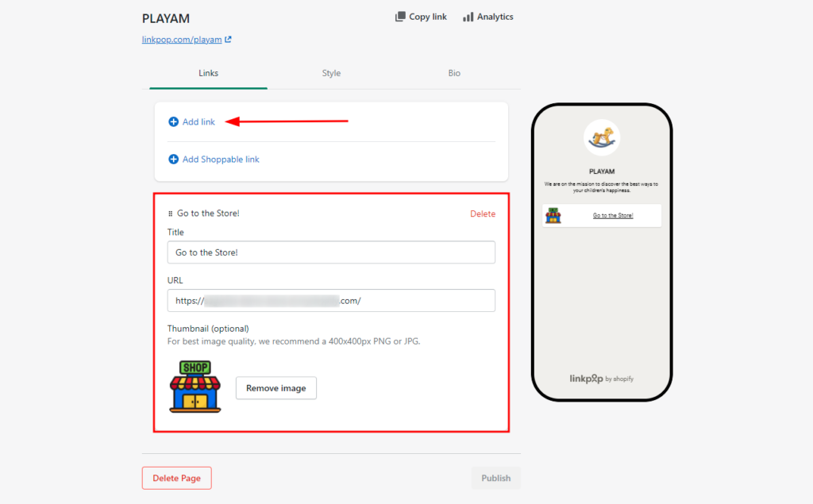Click the small shop icon in phone preview
813x504 pixels.
(553, 215)
